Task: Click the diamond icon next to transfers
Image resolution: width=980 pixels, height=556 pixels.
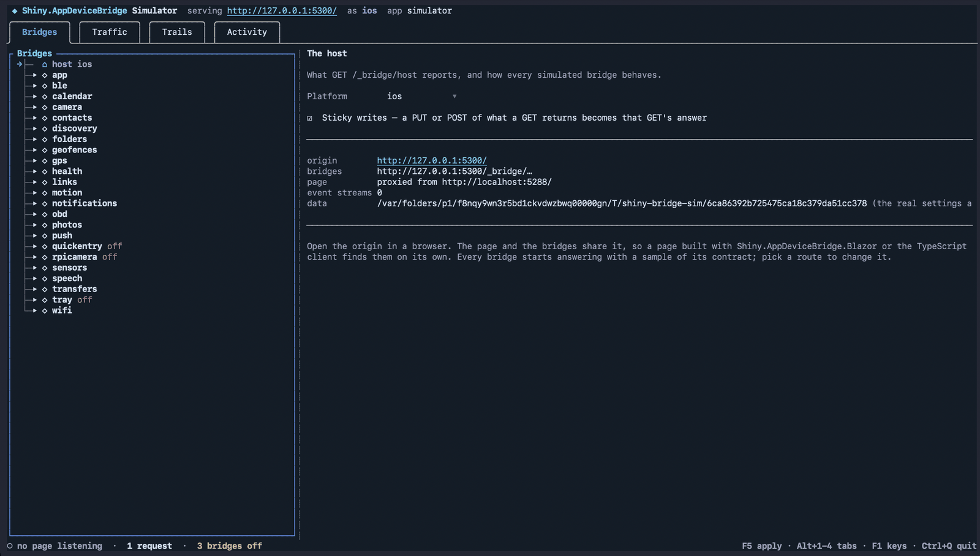Action: pyautogui.click(x=45, y=289)
